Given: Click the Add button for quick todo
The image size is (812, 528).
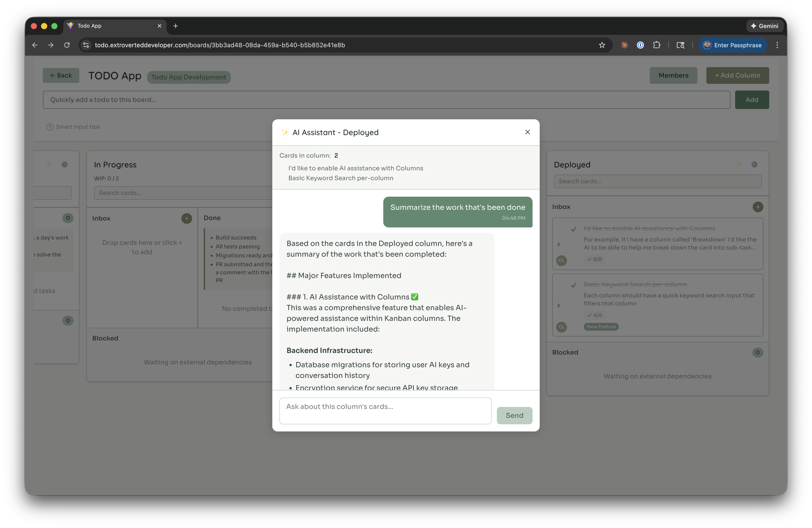Looking at the screenshot, I should pyautogui.click(x=752, y=100).
